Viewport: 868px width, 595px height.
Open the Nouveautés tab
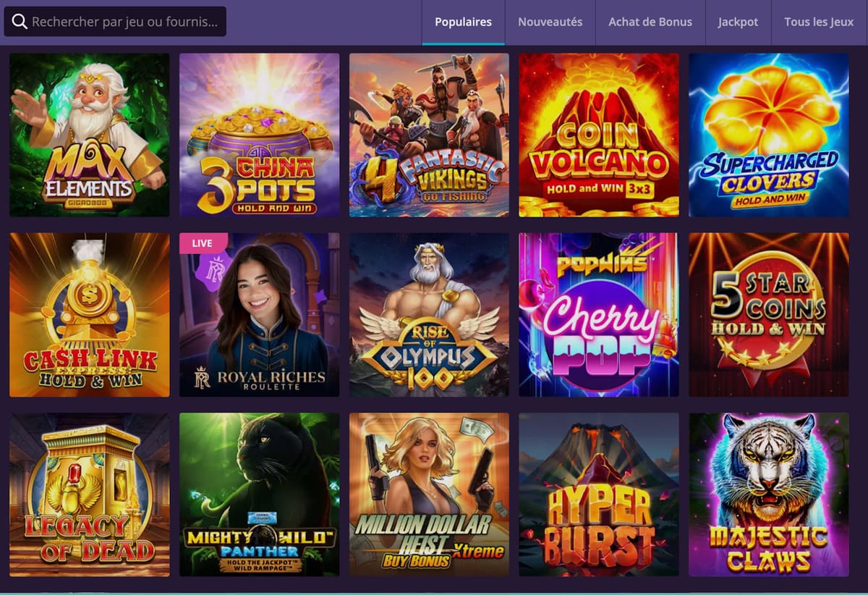pyautogui.click(x=550, y=22)
